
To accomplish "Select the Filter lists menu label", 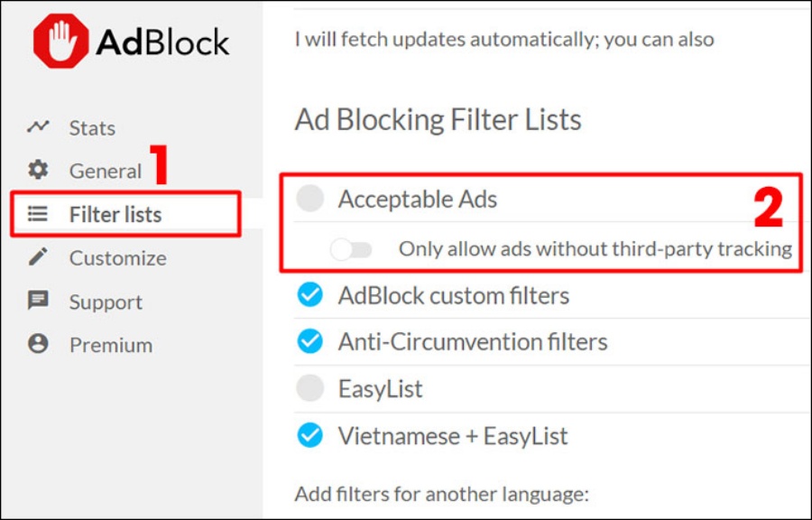I will (115, 215).
